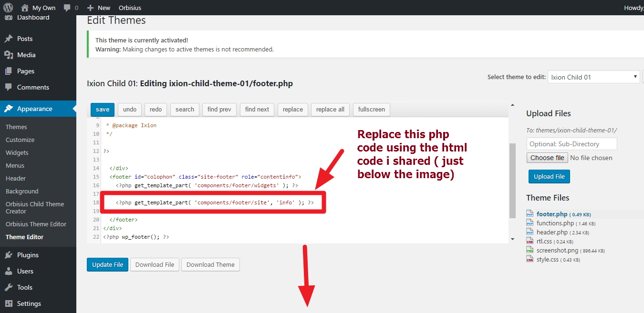Open Media library icon in sidebar
The image size is (644, 313).
click(9, 55)
